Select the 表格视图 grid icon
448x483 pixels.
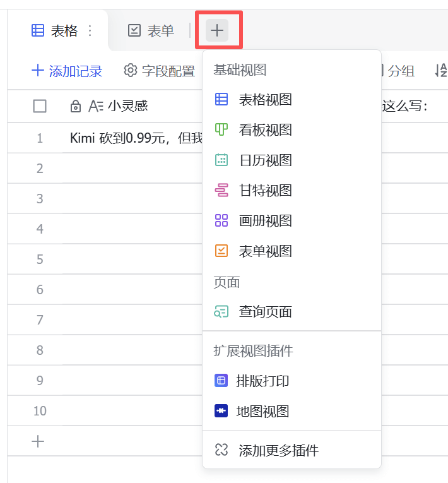[221, 100]
